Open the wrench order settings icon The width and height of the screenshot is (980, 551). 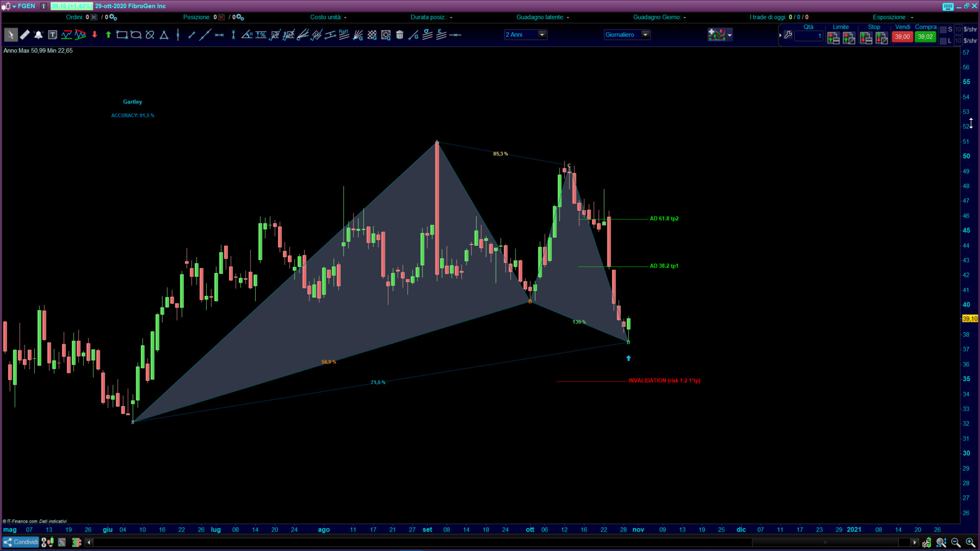click(x=788, y=35)
